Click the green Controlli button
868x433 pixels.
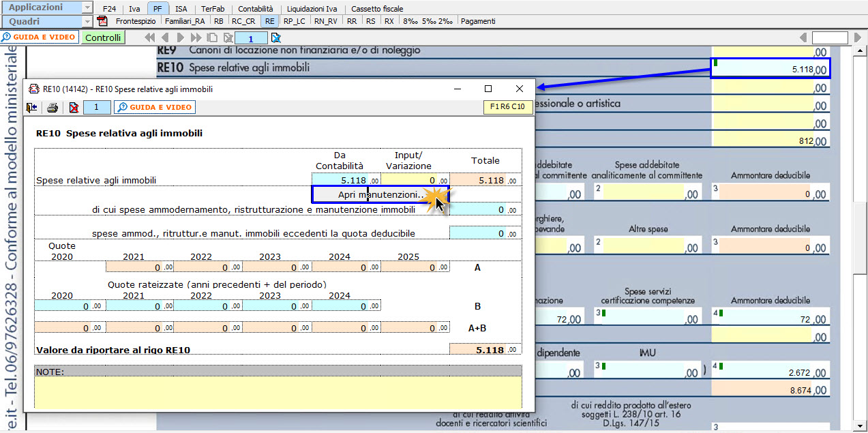tap(103, 38)
